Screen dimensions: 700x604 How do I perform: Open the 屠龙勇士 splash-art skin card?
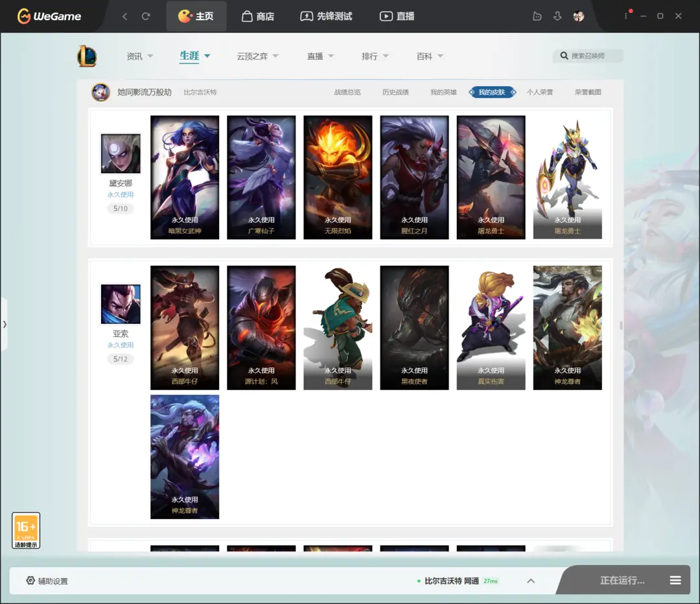pos(491,177)
